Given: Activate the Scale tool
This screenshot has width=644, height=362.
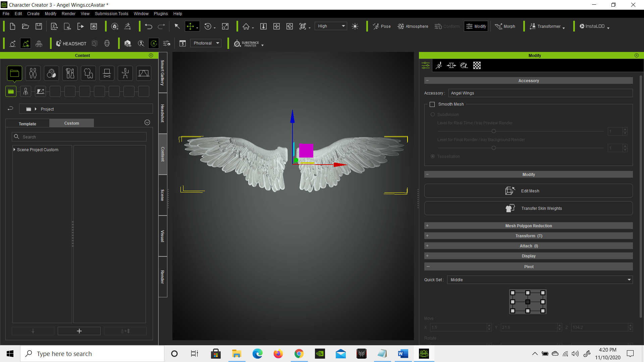Looking at the screenshot, I should point(225,26).
